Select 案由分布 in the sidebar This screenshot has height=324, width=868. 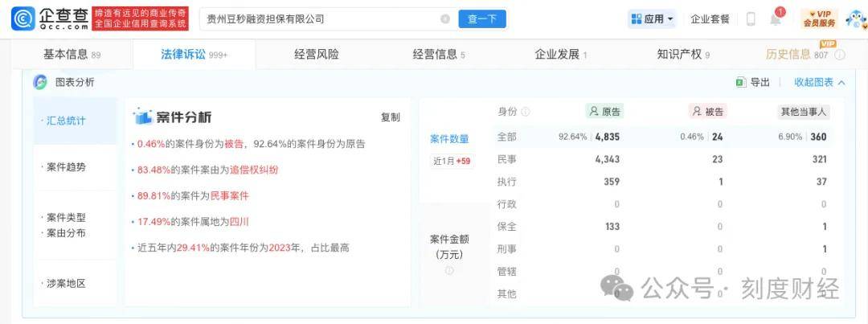click(x=66, y=233)
